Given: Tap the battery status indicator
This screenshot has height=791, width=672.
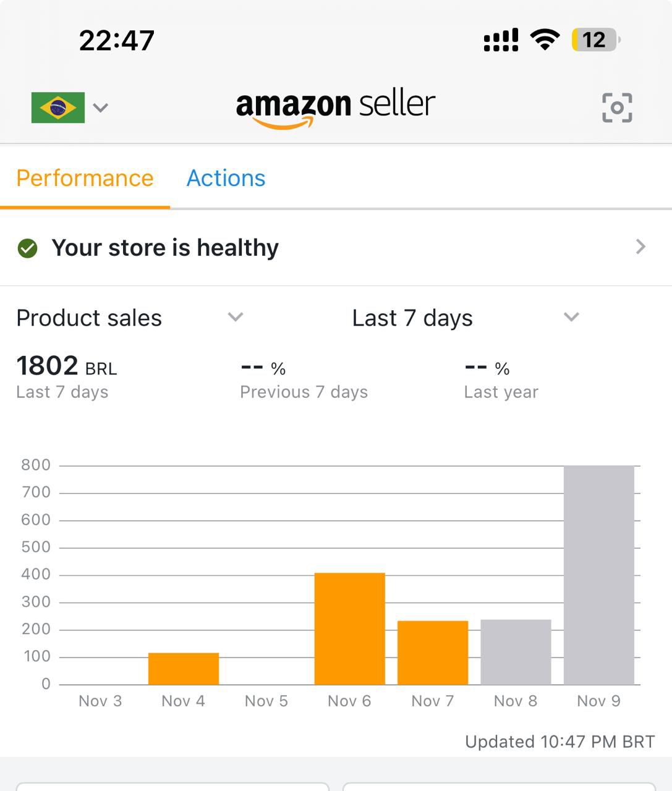Looking at the screenshot, I should [x=595, y=40].
